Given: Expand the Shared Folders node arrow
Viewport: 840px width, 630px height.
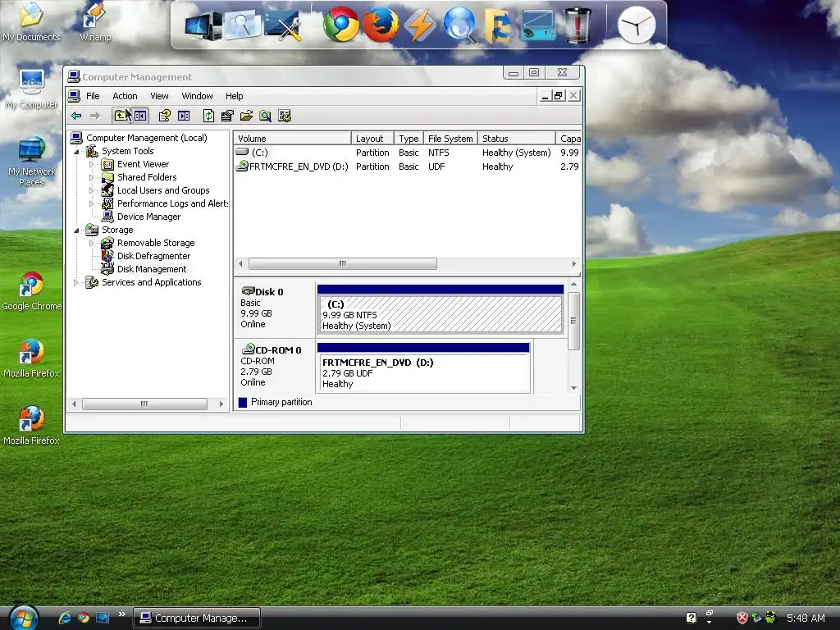Looking at the screenshot, I should click(x=91, y=177).
